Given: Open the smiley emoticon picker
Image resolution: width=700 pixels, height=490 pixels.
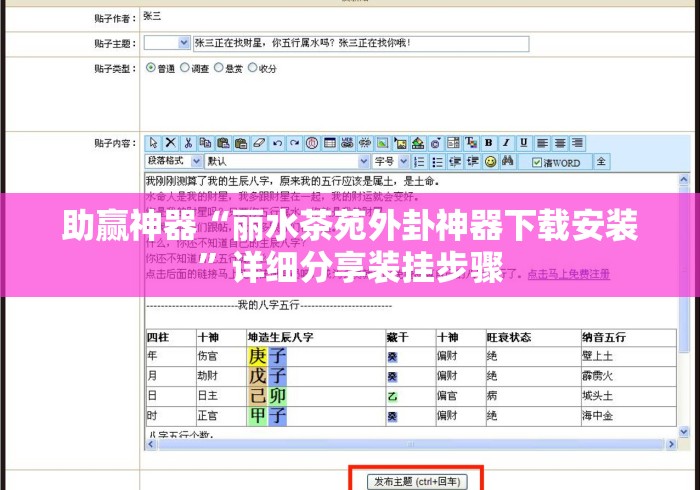Looking at the screenshot, I should click(x=491, y=162).
